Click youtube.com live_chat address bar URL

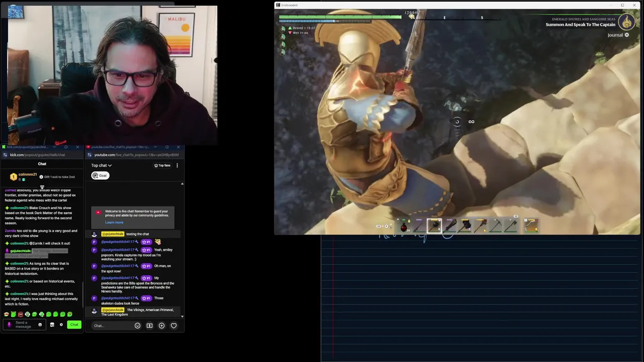tap(136, 155)
